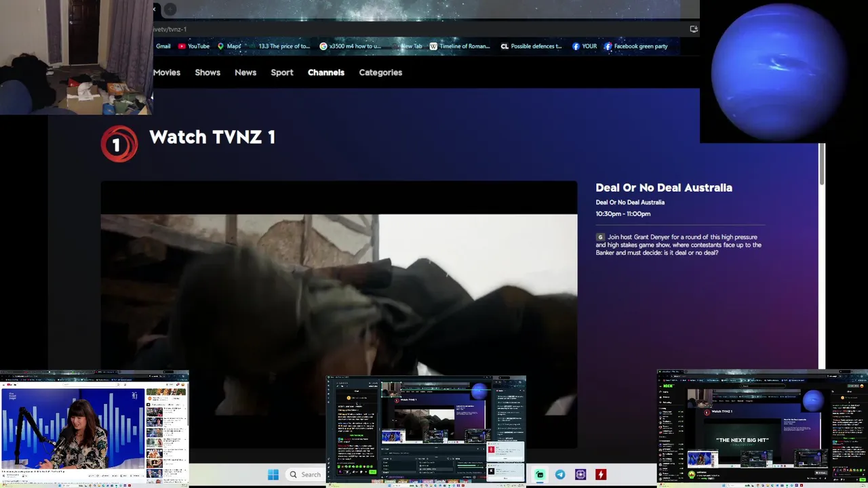Viewport: 868px width, 488px height.
Task: Open the Windows Start menu
Action: 273,474
